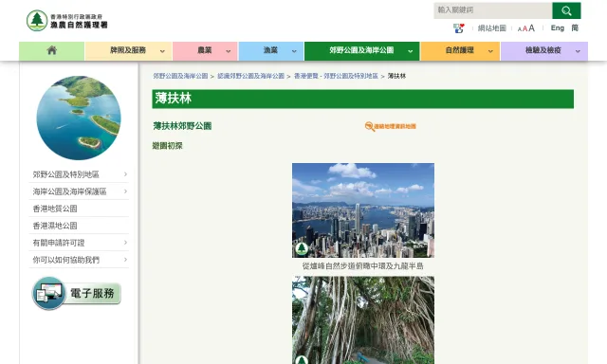Open 網站地圖 site map link
The image size is (607, 364).
(492, 28)
